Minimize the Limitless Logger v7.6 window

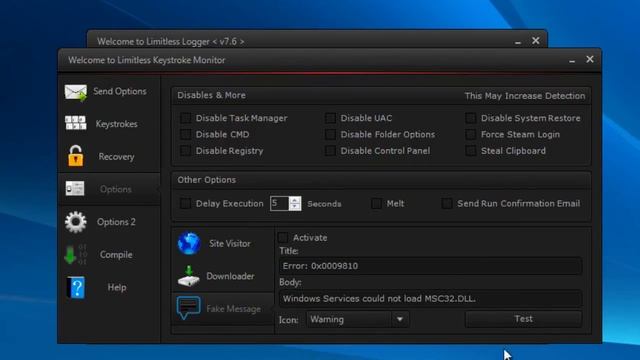(518, 42)
